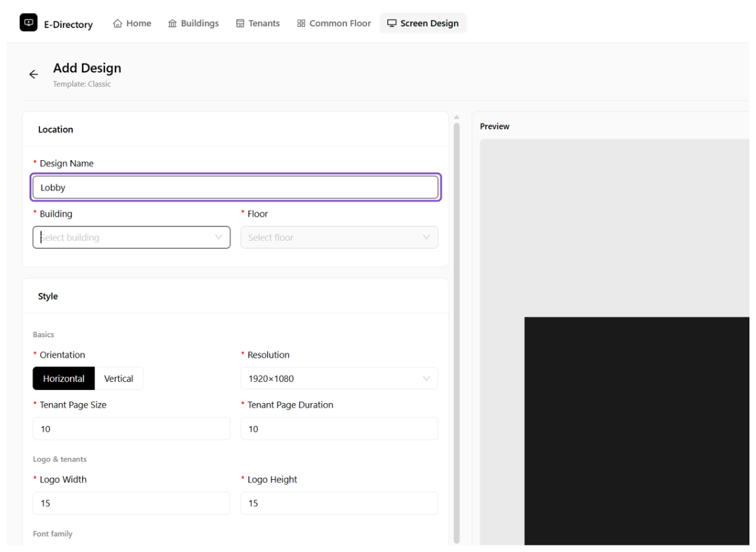756x552 pixels.
Task: Switch orientation to Vertical
Action: [119, 379]
